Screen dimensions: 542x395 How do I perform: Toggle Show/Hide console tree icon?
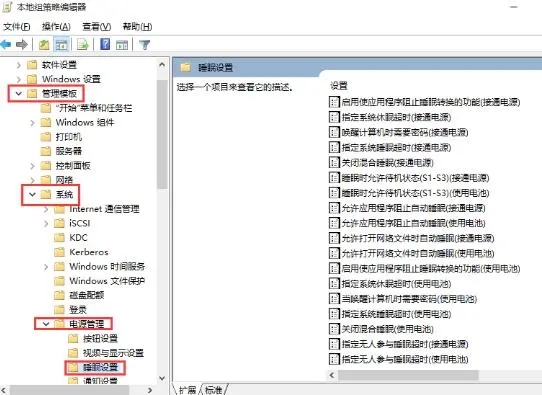point(62,45)
